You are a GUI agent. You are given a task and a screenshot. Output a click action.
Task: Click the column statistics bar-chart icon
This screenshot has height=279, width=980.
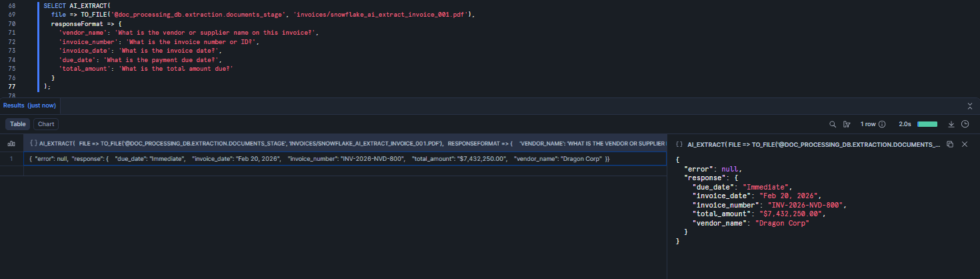coord(11,144)
